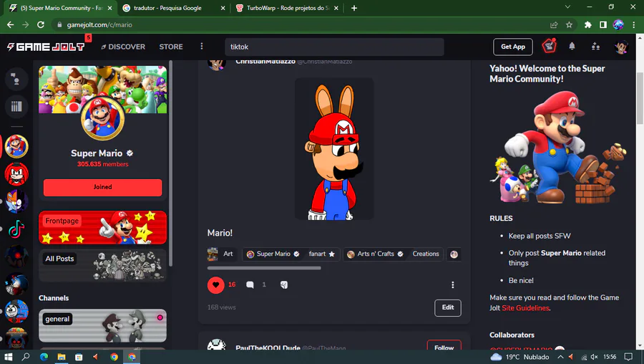The width and height of the screenshot is (644, 364).
Task: Click the Art realm tag
Action: pyautogui.click(x=220, y=254)
